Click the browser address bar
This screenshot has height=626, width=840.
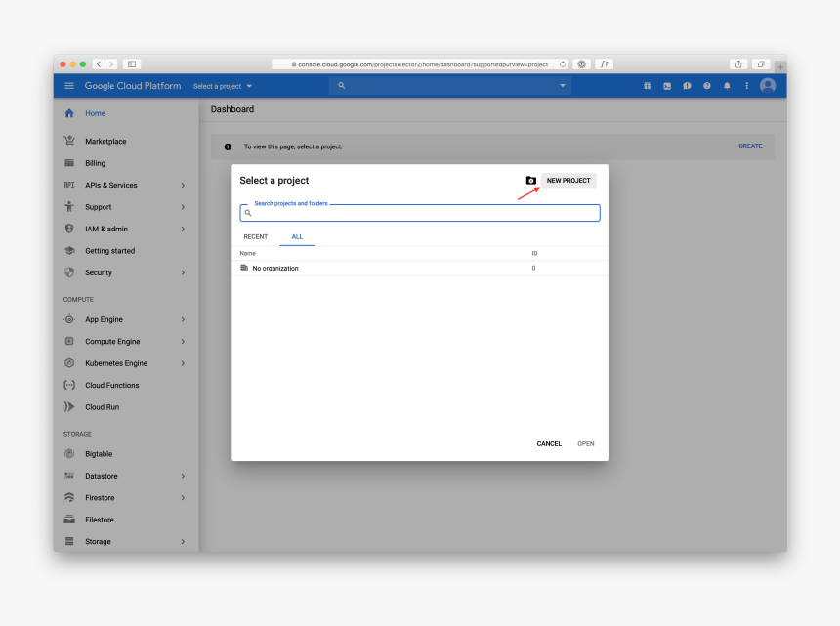420,64
